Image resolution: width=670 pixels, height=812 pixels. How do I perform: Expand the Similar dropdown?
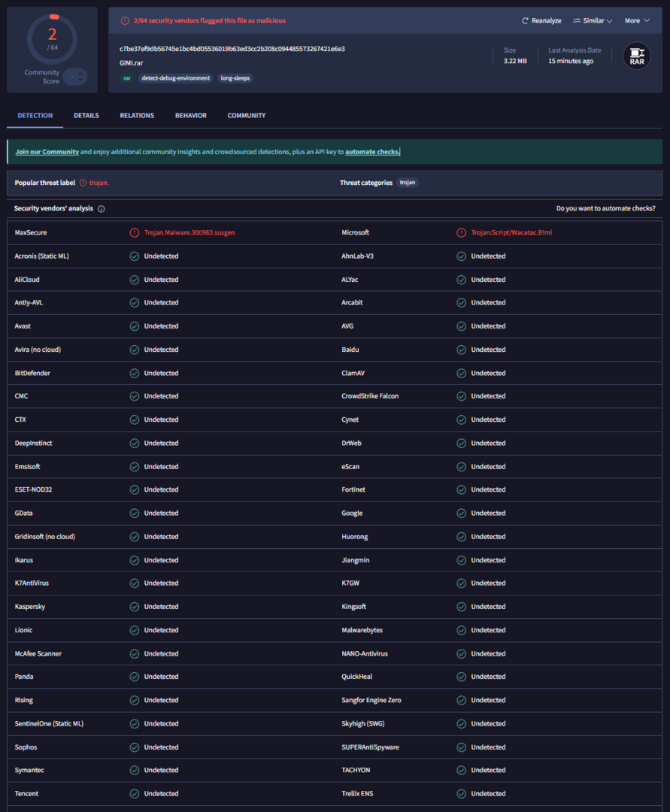[593, 21]
